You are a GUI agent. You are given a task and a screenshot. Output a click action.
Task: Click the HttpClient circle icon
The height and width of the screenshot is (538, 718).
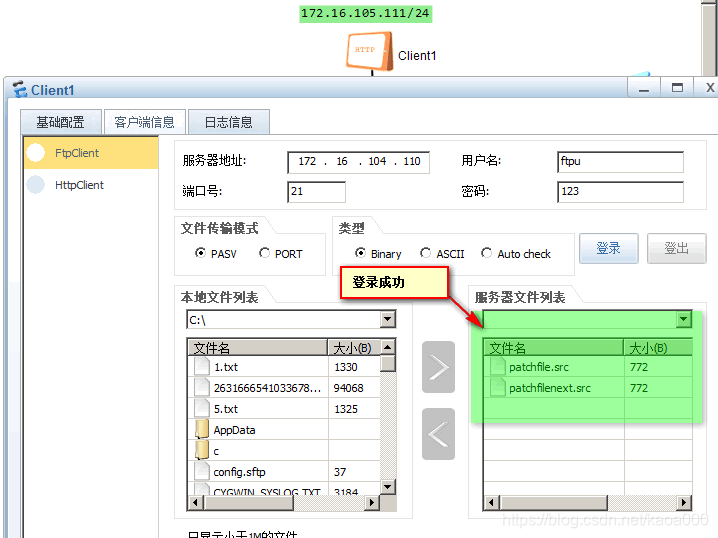[x=36, y=185]
